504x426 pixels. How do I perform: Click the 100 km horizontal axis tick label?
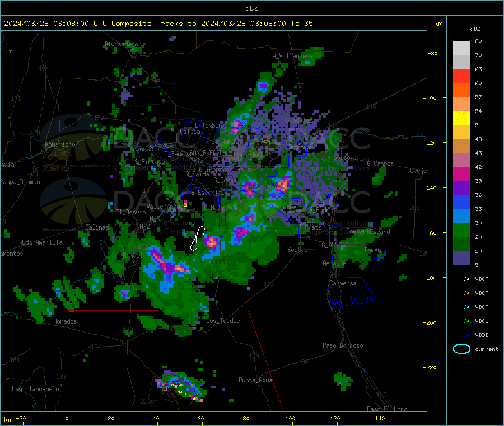(290, 418)
